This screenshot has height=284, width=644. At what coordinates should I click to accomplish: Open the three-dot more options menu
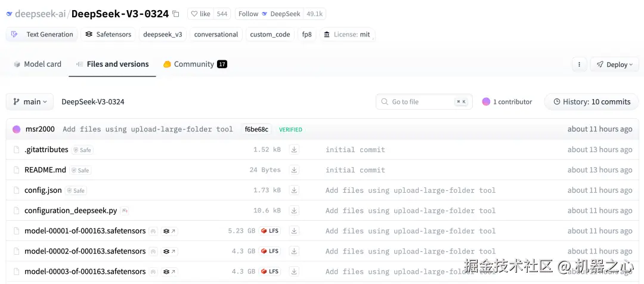coord(579,64)
